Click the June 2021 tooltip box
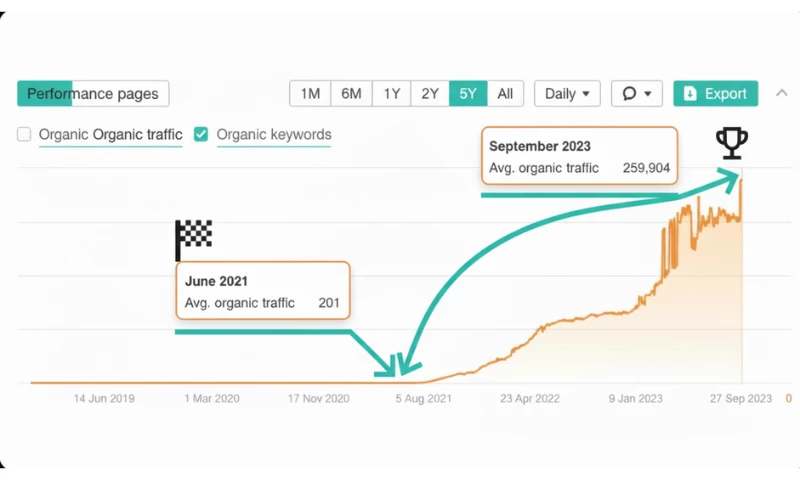The image size is (800, 480). pyautogui.click(x=263, y=292)
